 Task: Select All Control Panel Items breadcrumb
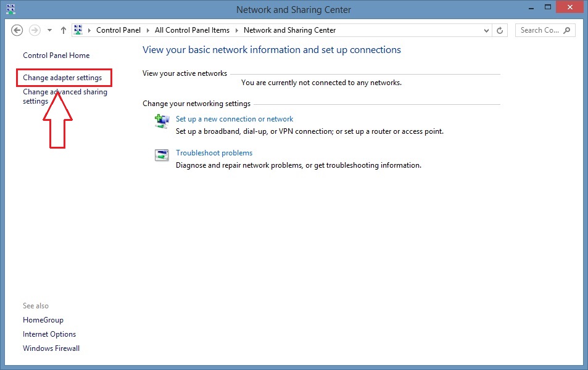(192, 30)
